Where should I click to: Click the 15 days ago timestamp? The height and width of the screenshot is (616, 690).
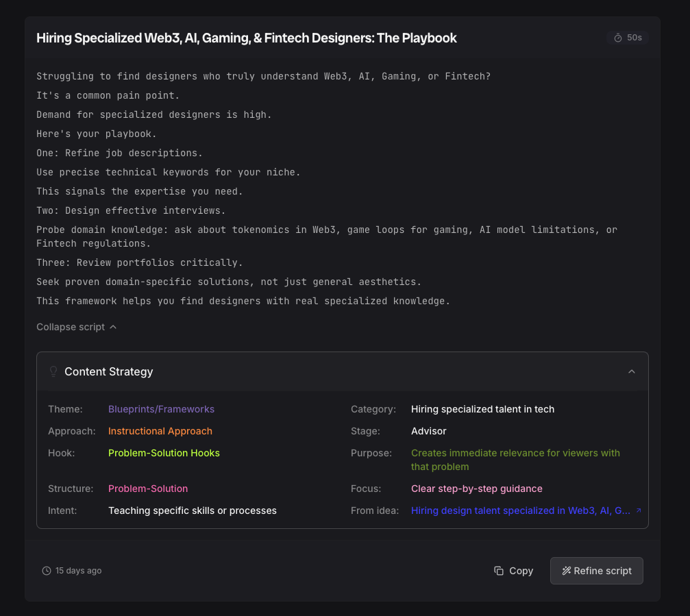78,571
